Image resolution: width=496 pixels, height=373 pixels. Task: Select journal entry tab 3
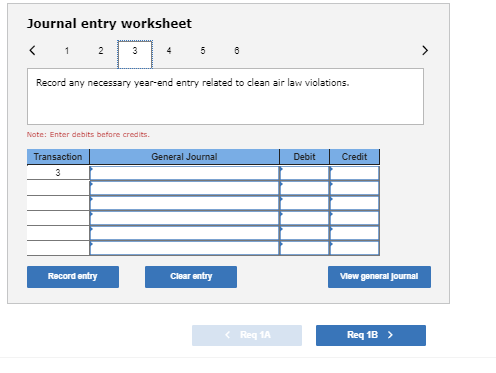(x=135, y=54)
